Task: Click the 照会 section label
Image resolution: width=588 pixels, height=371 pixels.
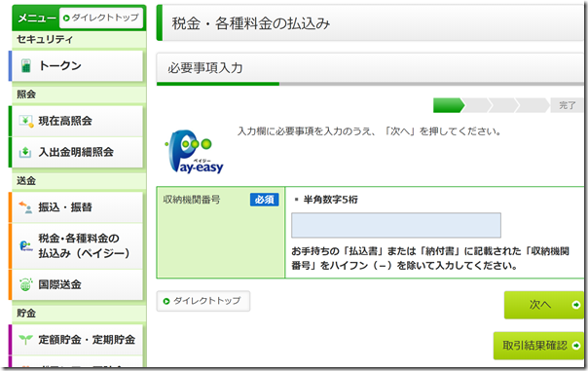Action: [26, 94]
